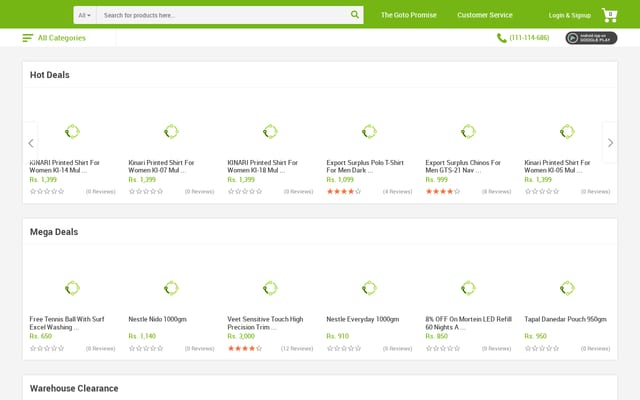
Task: Click KINARI Printed Shirt KI-18 title
Action: 262,166
